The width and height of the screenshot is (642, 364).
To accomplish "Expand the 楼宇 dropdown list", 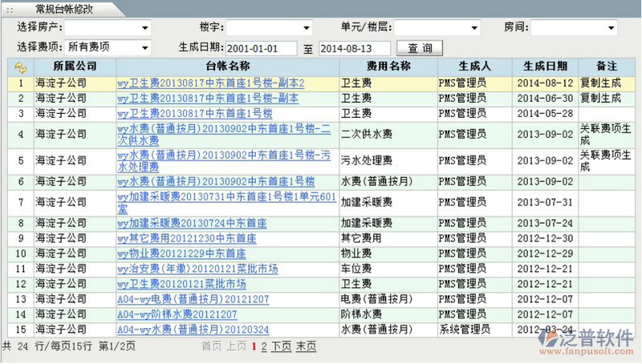I will (269, 27).
